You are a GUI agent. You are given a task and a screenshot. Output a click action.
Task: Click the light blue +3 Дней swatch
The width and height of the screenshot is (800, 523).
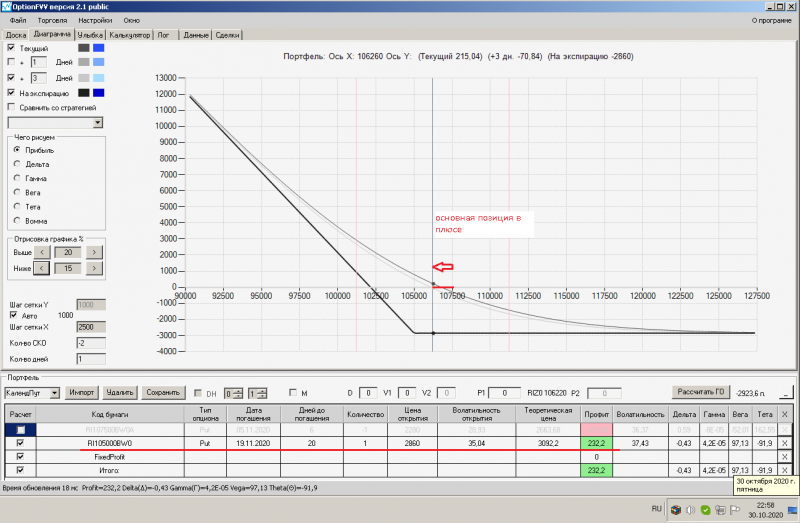pos(98,78)
